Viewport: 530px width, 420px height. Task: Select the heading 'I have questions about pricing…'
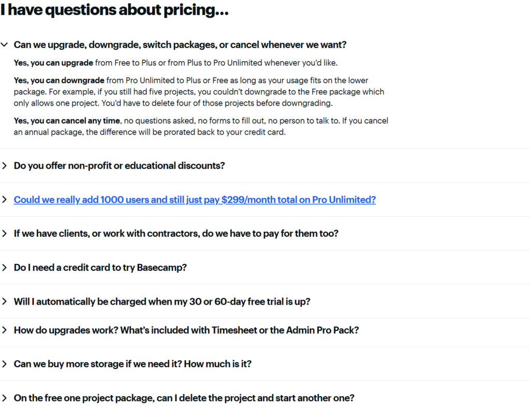114,9
